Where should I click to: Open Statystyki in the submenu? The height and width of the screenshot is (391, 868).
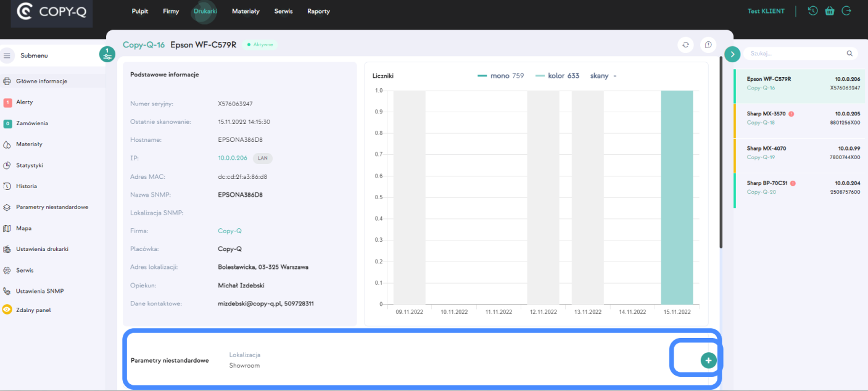(x=23, y=165)
